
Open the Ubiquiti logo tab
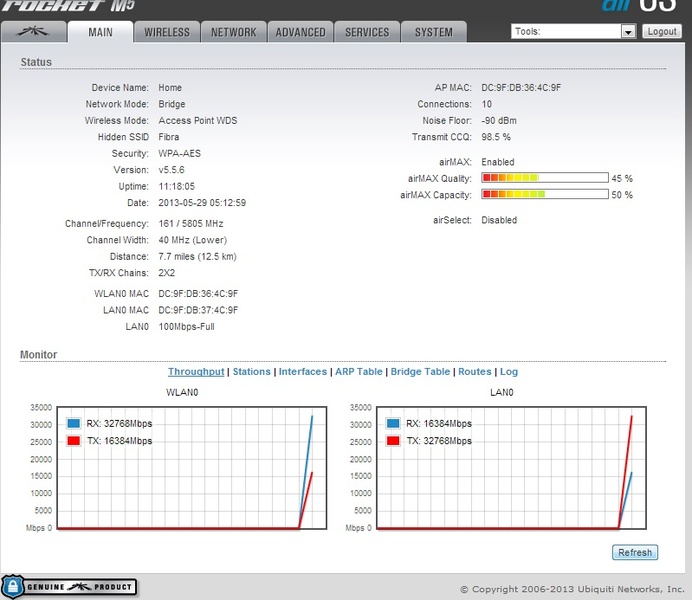(33, 32)
